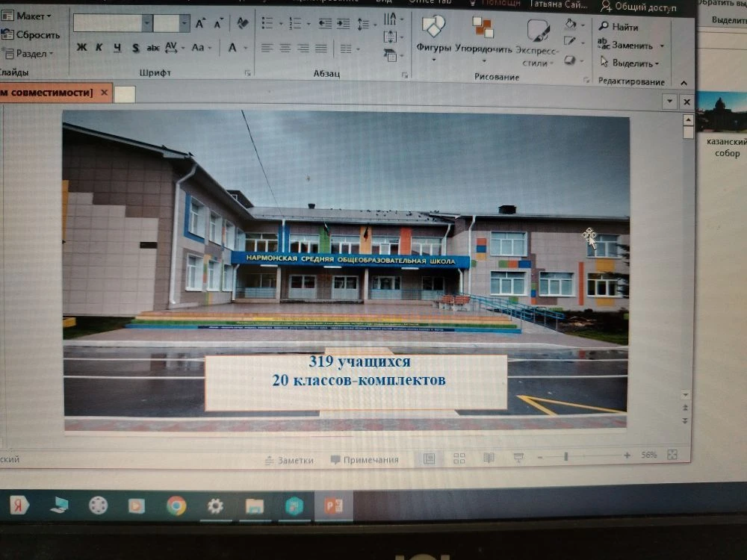Open the font name dropdown
747x560 pixels.
(147, 23)
